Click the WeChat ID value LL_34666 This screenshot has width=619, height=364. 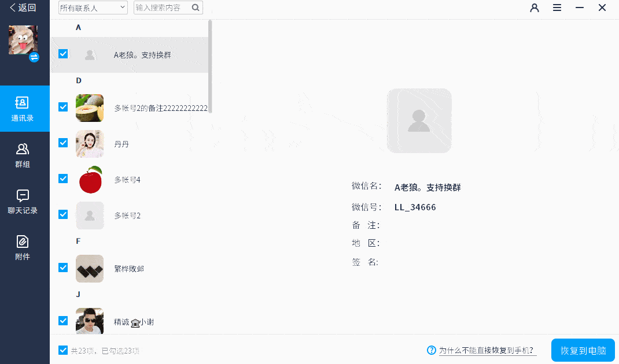415,207
